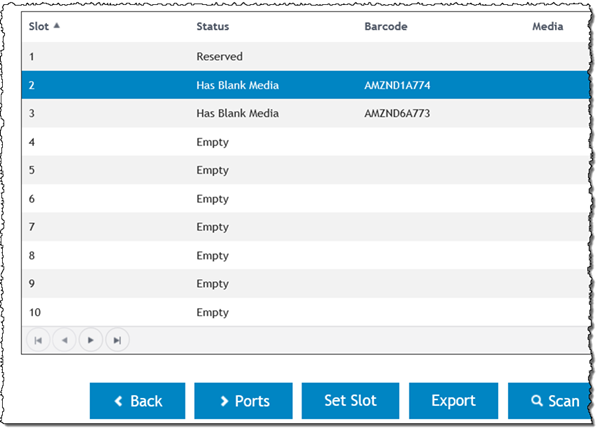Select row with barcode AMZND6A773
Screen dimensions: 600x431
click(x=300, y=114)
